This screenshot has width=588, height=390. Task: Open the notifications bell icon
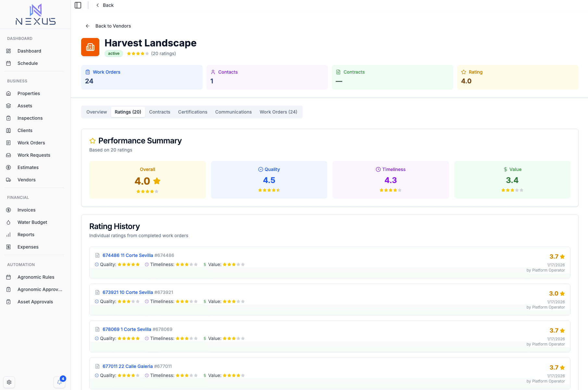tap(59, 382)
